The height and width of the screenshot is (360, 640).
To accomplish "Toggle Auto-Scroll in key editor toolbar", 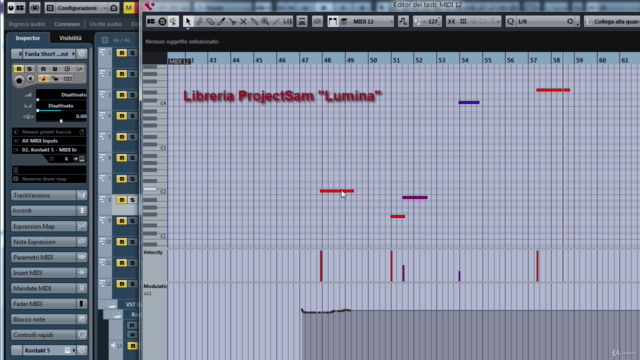I will click(x=302, y=22).
